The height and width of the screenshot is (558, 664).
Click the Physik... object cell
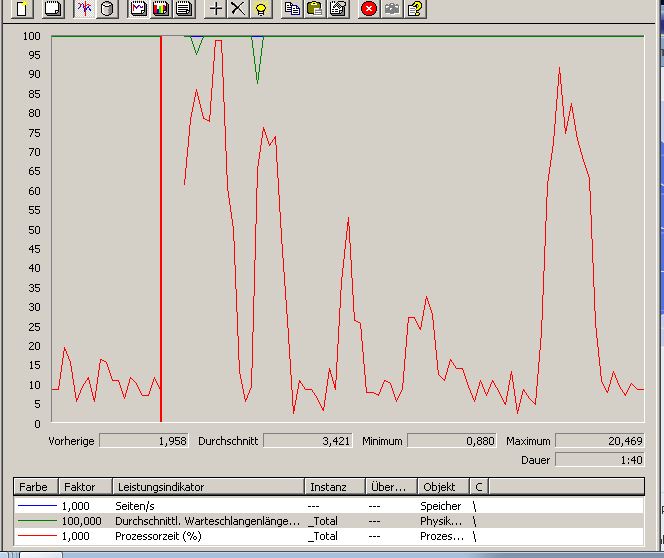pyautogui.click(x=441, y=521)
